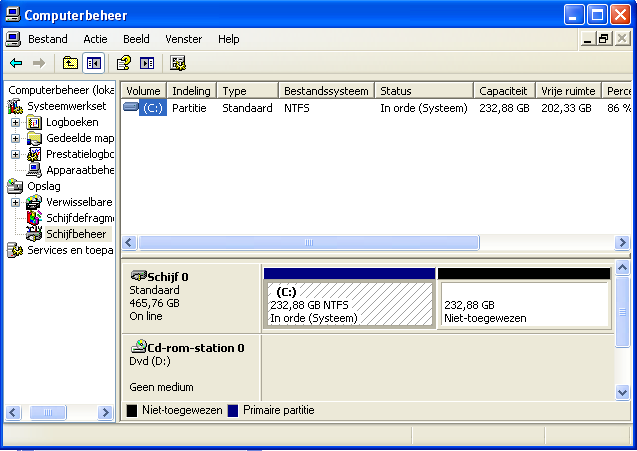Restore the inner MMC child window

coord(604,39)
